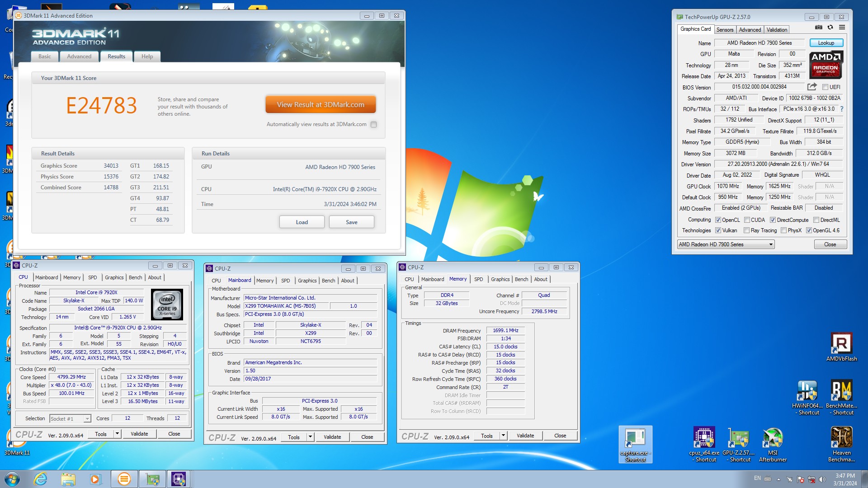Select the capture.exe shortcut desktop icon
Screen dimensions: 868x488
pos(635,444)
